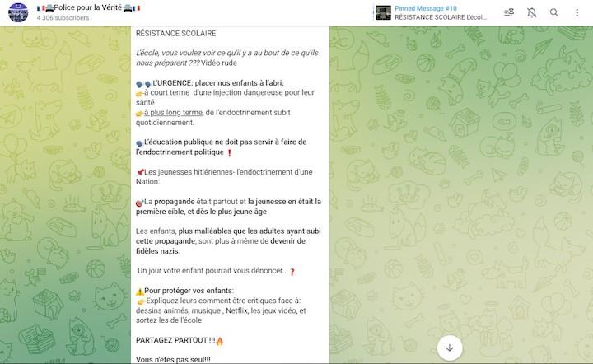Click the red question mark after 'dénoncer...'

tap(292, 272)
